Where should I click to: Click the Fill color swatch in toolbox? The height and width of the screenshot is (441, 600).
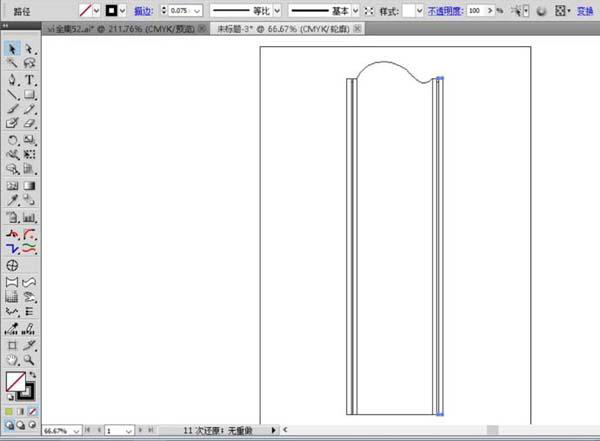(x=16, y=381)
